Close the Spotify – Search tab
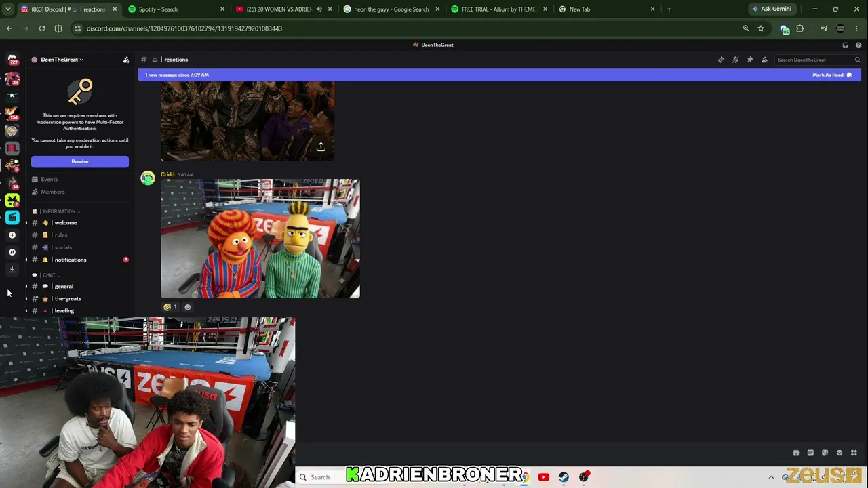Screen dimensions: 868x488 pyautogui.click(x=222, y=9)
